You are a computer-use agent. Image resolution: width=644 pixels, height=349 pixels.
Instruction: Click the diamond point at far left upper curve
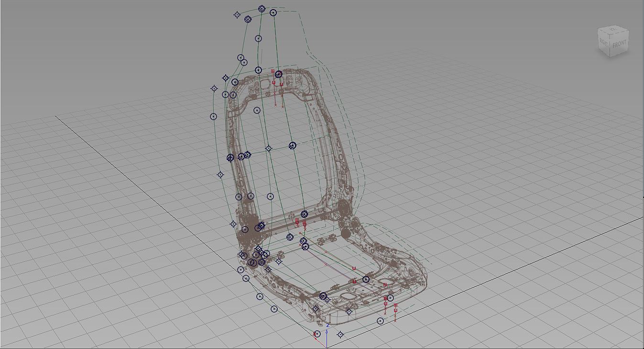pyautogui.click(x=214, y=89)
